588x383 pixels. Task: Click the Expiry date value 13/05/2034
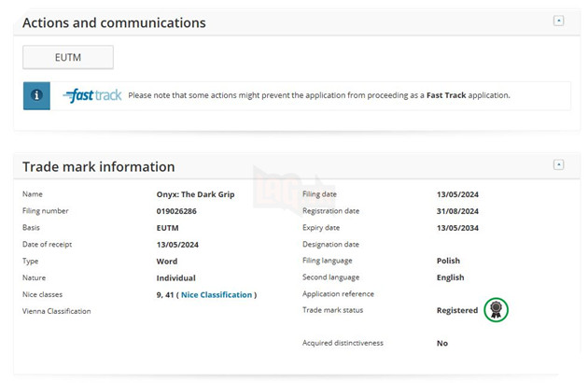tap(457, 228)
